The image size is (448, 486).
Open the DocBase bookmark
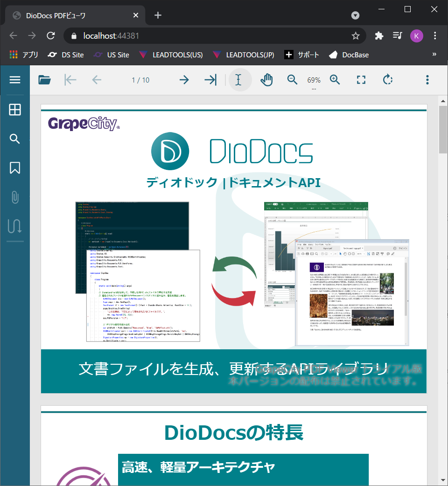(349, 55)
